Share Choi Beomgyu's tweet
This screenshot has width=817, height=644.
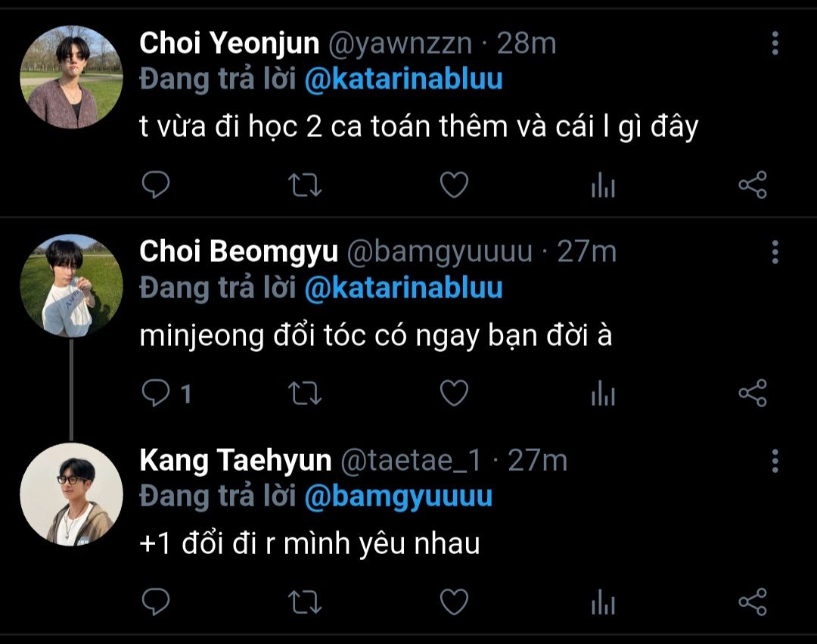[x=752, y=393]
